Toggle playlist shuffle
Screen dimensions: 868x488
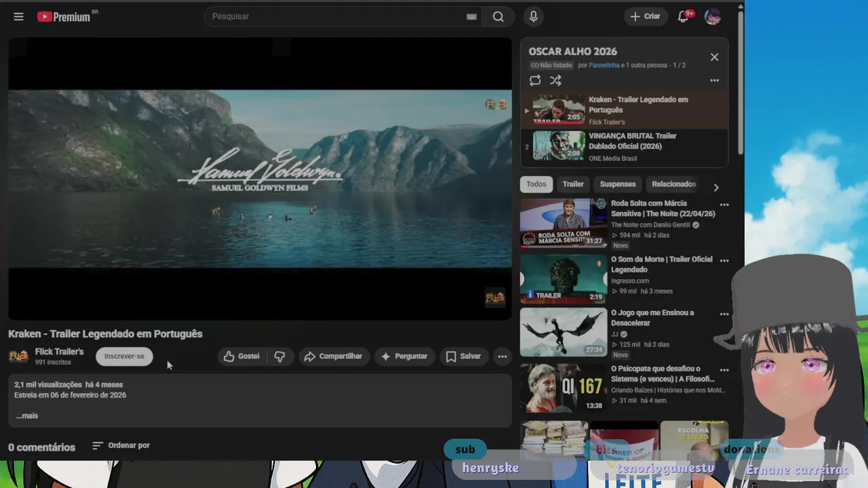(x=555, y=81)
